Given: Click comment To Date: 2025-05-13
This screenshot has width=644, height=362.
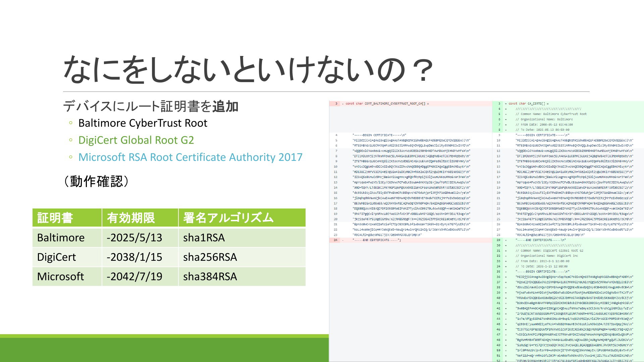Looking at the screenshot, I should 542,130.
